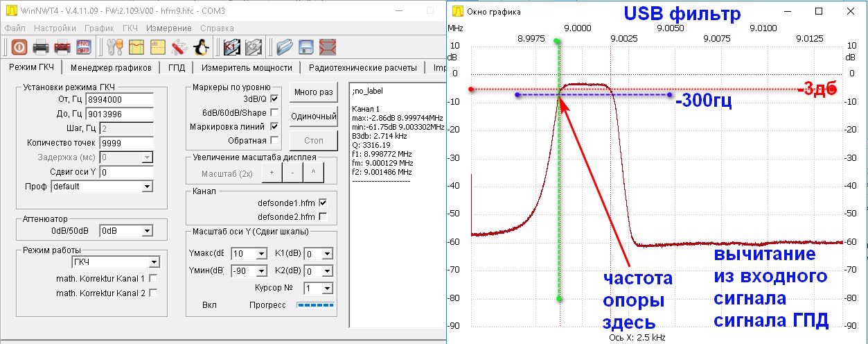868x344 pixels.
Task: Open the Yмакс scale dropdown
Action: click(261, 254)
